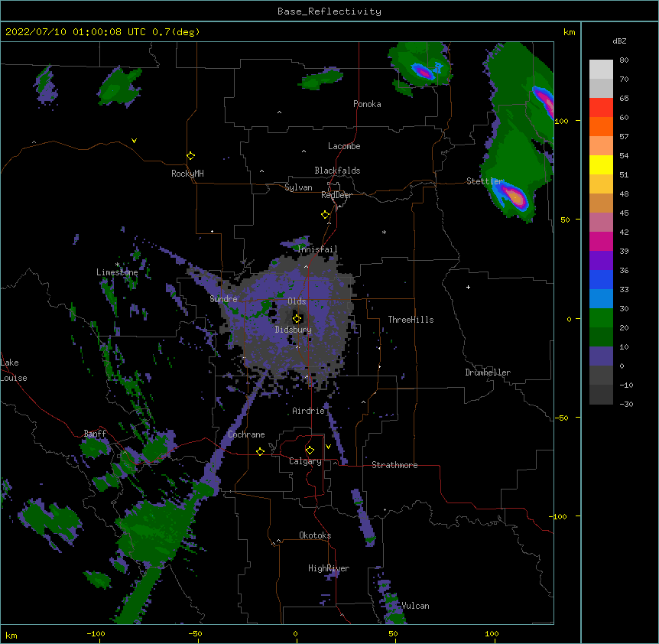The width and height of the screenshot is (659, 644).
Task: Pick the blue 33-36 dBZ legend swatch
Action: (601, 279)
